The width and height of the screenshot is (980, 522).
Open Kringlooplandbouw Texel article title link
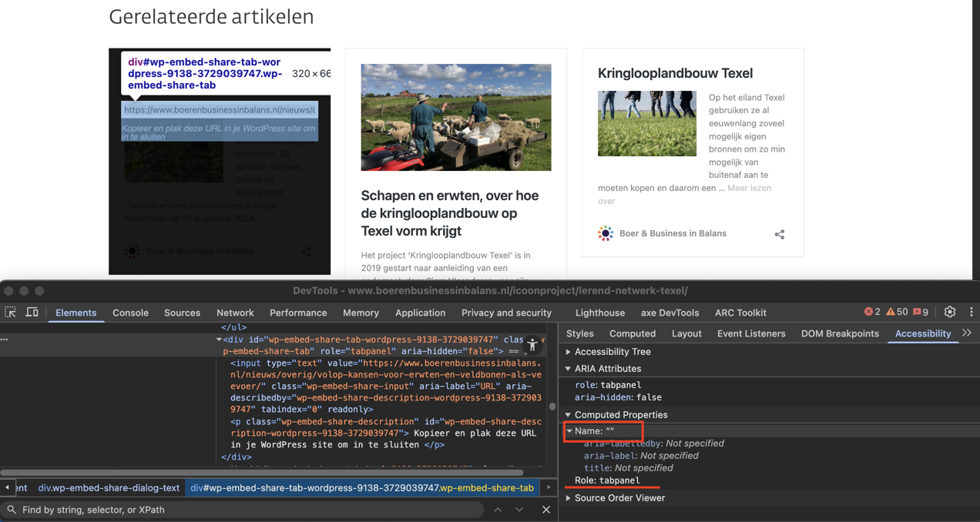675,73
